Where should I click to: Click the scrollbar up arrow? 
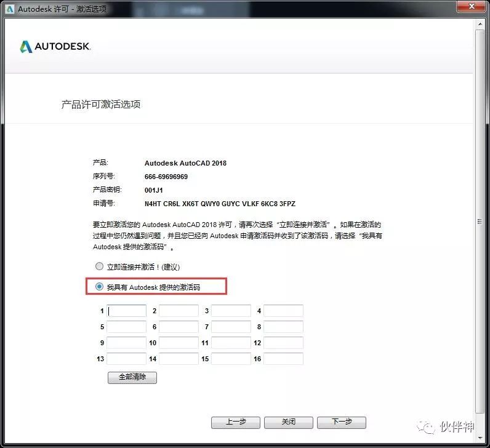(480, 24)
